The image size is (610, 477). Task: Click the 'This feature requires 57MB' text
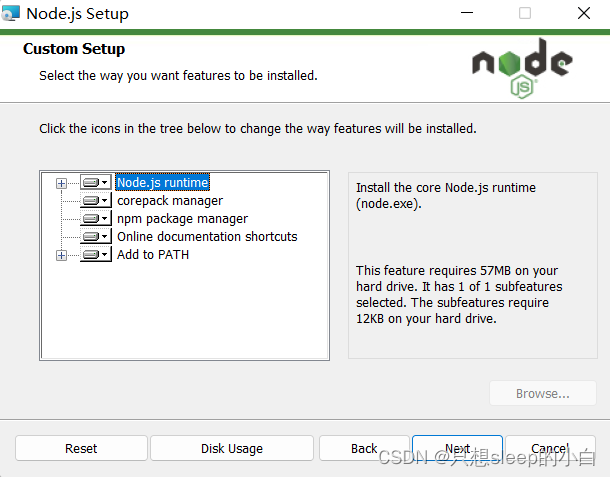[459, 295]
